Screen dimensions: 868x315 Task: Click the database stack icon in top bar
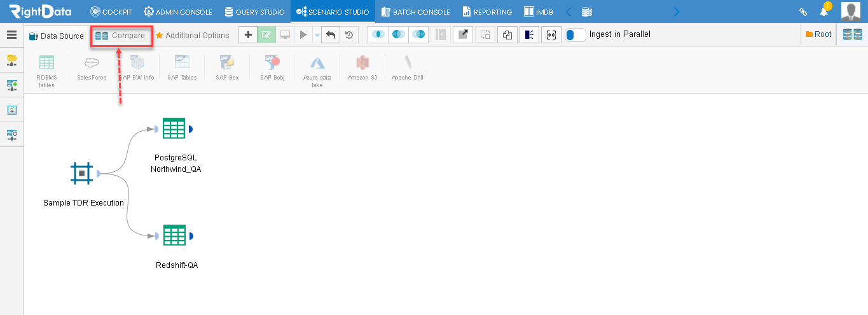[x=587, y=11]
